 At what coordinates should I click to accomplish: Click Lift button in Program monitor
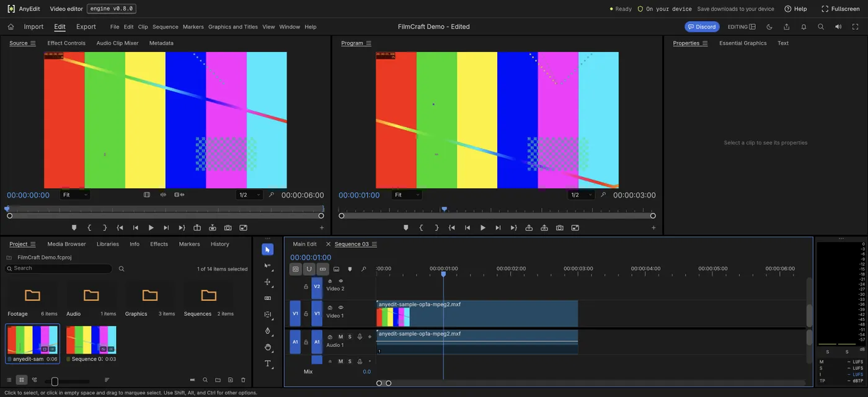tap(529, 228)
